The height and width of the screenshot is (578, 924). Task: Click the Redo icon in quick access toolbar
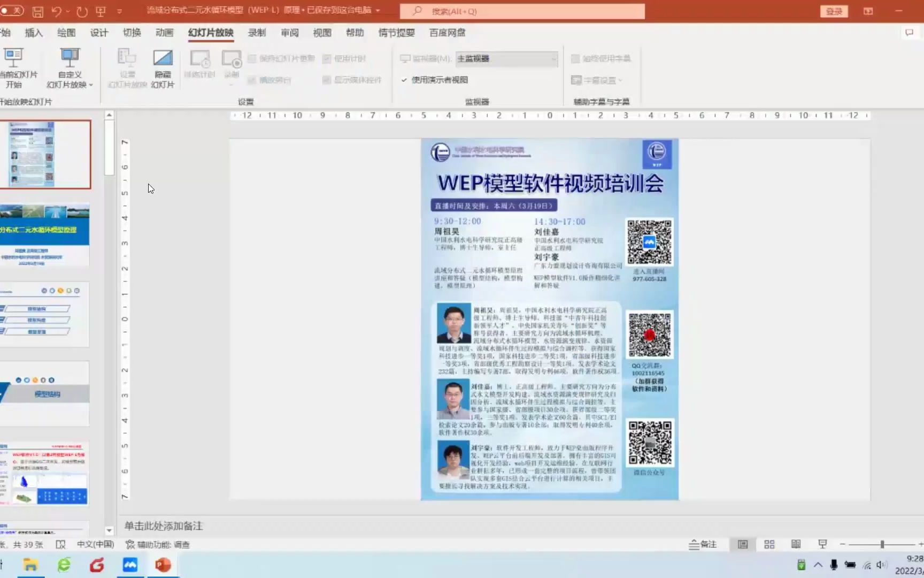click(x=81, y=11)
